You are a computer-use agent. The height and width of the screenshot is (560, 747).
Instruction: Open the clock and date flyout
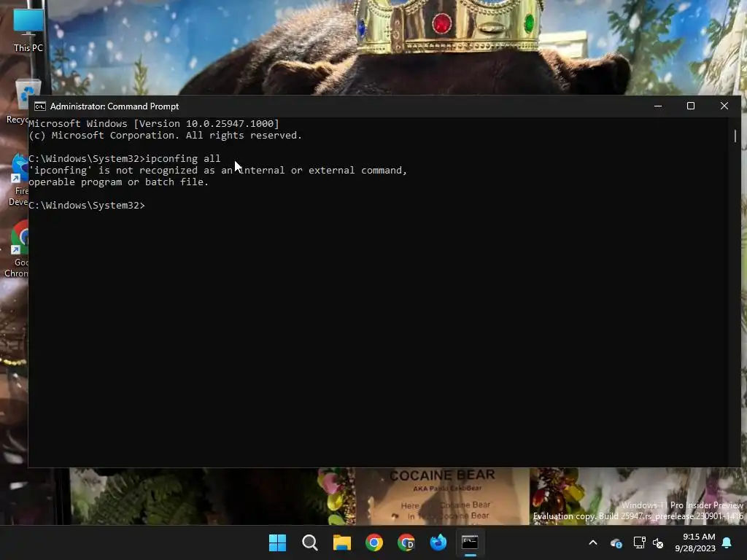point(695,542)
